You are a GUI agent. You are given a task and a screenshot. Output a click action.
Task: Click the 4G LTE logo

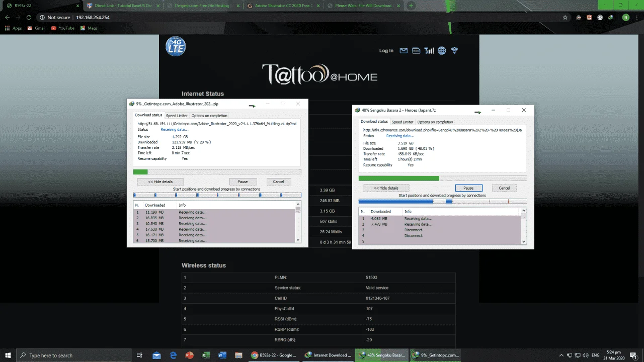point(176,46)
